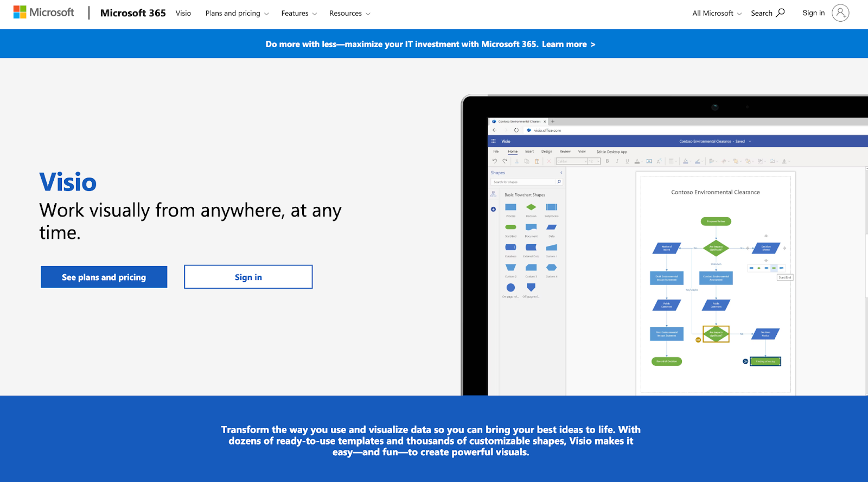Switch to the Insert ribbon tab
Viewport: 868px width, 482px height.
tap(529, 151)
